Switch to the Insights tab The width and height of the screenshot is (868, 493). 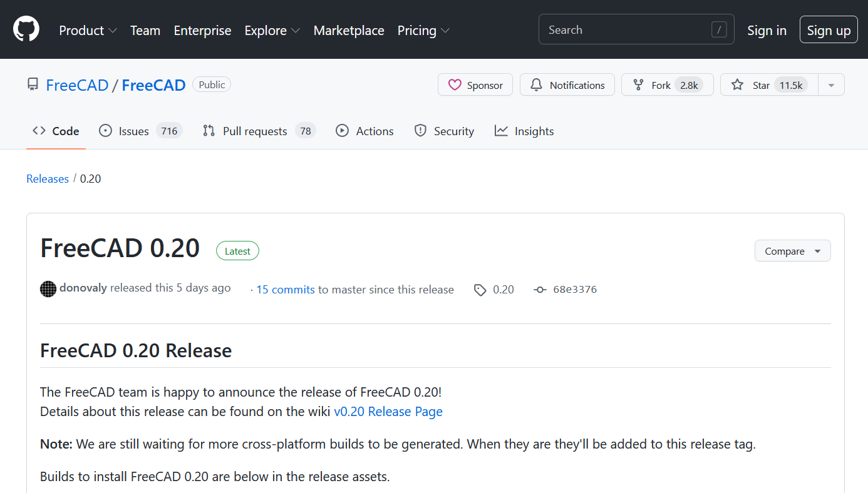(524, 131)
